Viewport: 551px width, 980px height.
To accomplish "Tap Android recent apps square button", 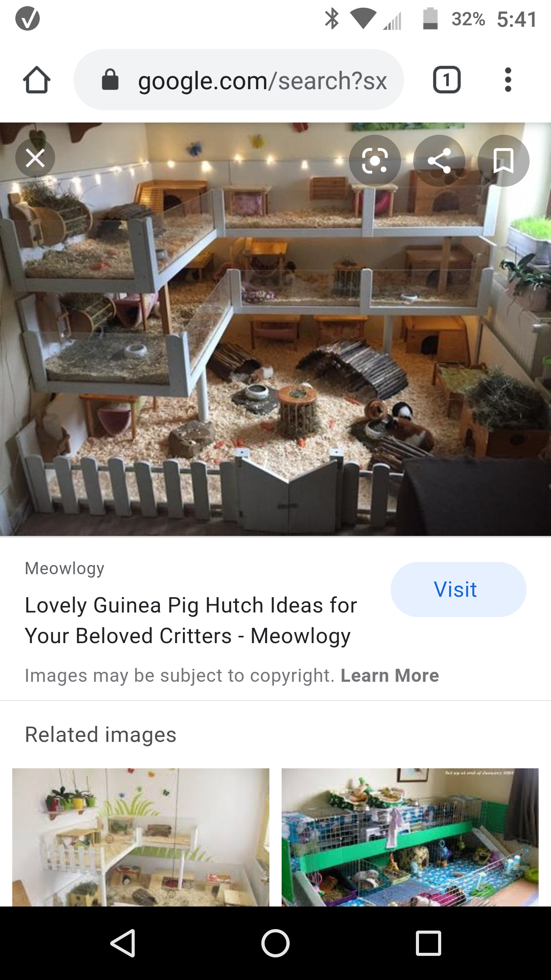I will pos(429,943).
